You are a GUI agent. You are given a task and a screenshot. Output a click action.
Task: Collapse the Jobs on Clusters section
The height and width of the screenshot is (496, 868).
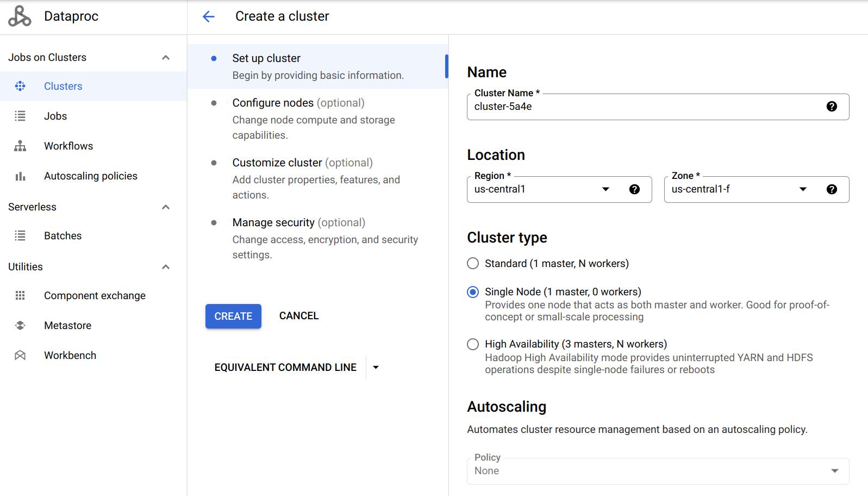coord(166,58)
